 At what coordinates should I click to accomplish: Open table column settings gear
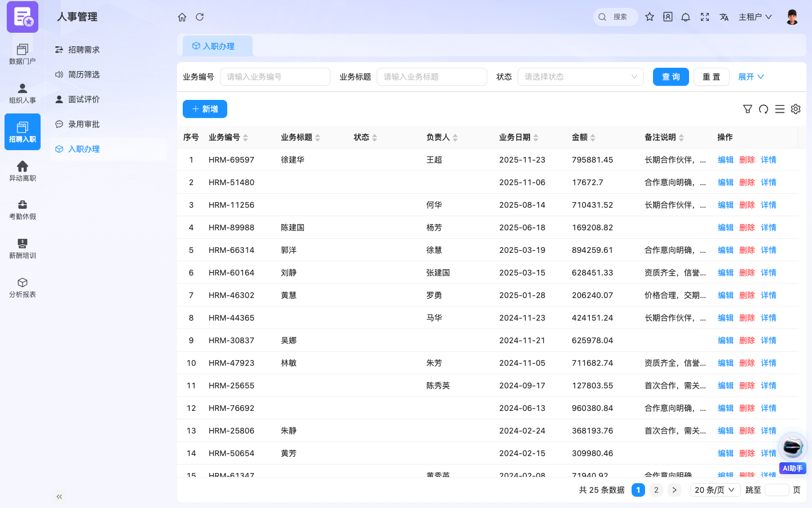(796, 109)
